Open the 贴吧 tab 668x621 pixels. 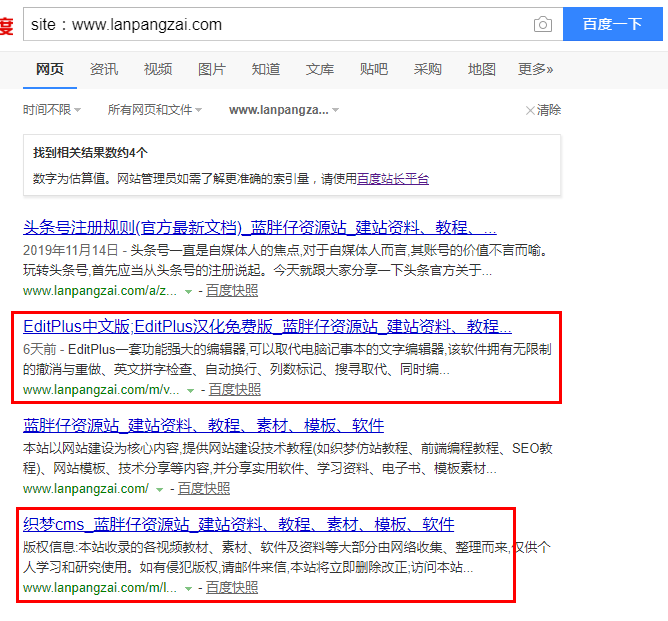(374, 69)
